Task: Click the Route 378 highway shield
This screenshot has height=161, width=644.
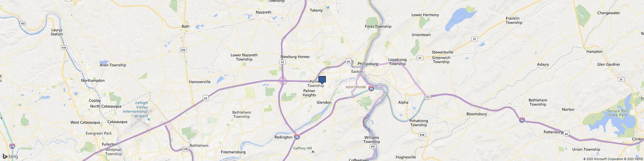Action: point(185,149)
